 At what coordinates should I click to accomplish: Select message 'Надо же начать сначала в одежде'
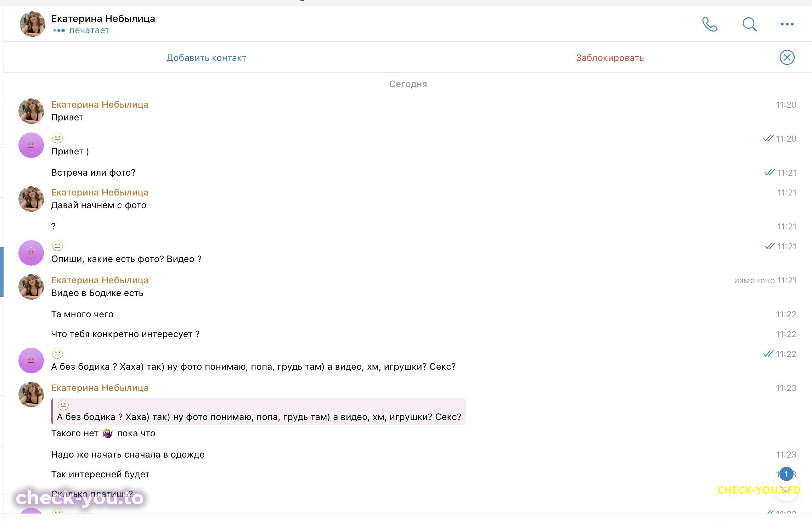(128, 454)
